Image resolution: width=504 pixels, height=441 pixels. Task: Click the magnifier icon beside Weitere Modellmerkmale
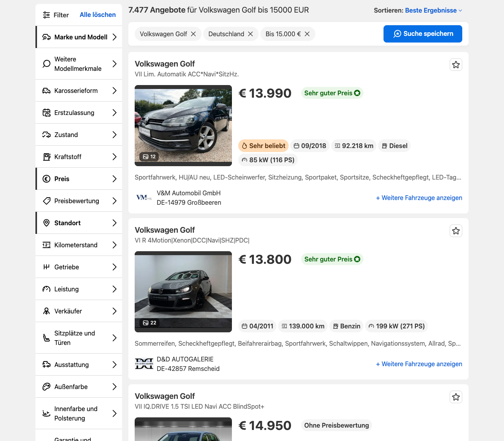pyautogui.click(x=46, y=64)
